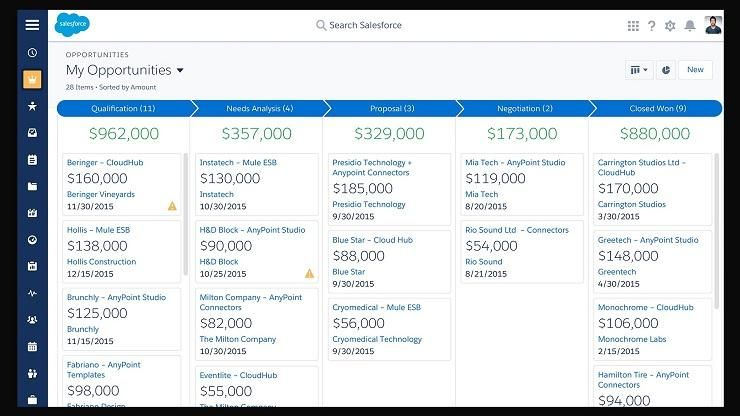This screenshot has width=740, height=416.
Task: Open the display-as Kanban view dropdown
Action: [639, 70]
